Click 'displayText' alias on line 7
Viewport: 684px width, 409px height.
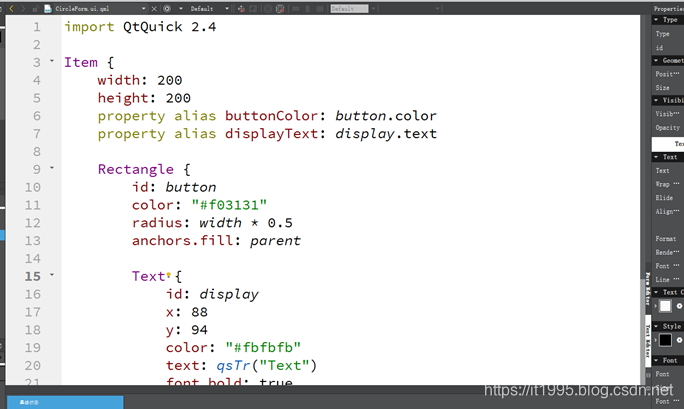coord(272,134)
